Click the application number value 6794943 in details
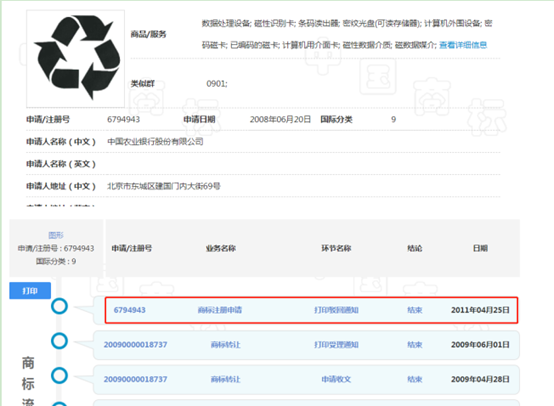Screen dimensions: 554x406 pos(123,119)
